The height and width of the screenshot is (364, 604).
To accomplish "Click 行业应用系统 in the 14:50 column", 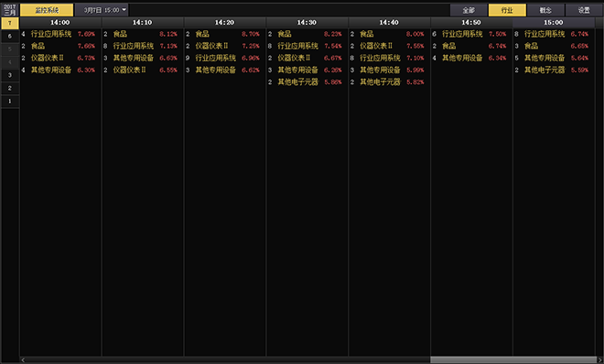I will [x=462, y=34].
